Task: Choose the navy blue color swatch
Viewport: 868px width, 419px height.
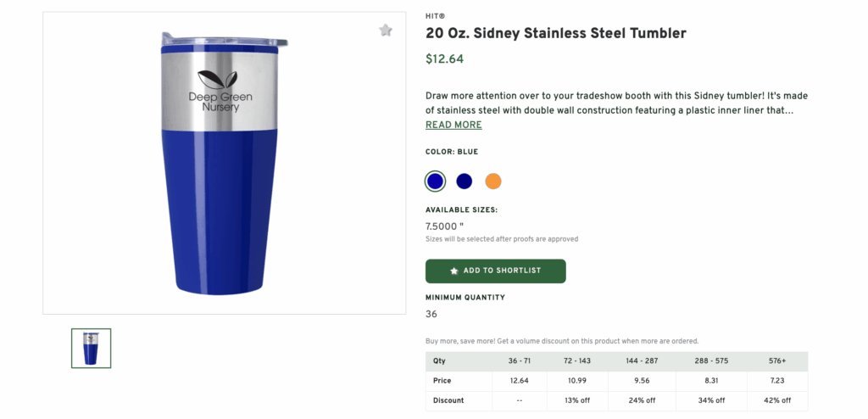Action: 464,182
